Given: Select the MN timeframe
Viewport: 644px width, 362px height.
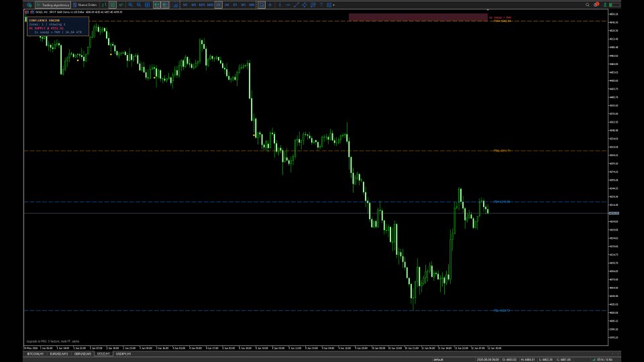Looking at the screenshot, I should click(x=252, y=5).
